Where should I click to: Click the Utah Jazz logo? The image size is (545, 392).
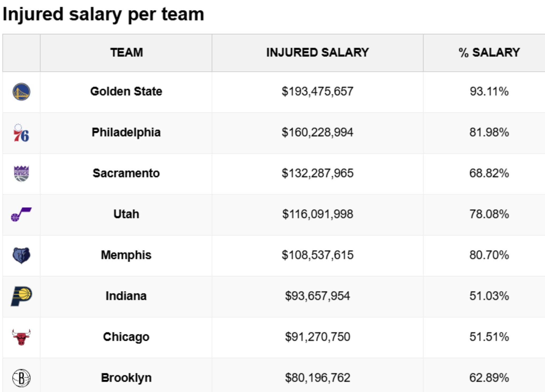click(x=21, y=214)
